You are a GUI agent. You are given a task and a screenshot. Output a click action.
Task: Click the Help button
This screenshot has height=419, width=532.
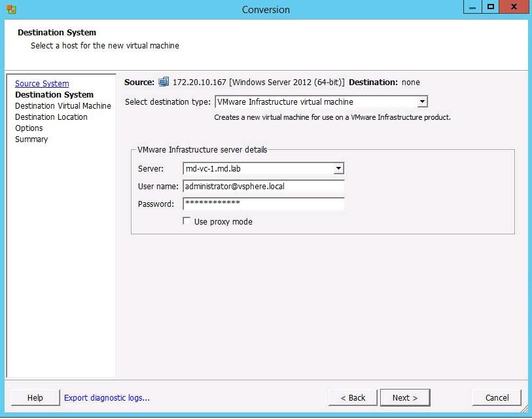(x=35, y=397)
